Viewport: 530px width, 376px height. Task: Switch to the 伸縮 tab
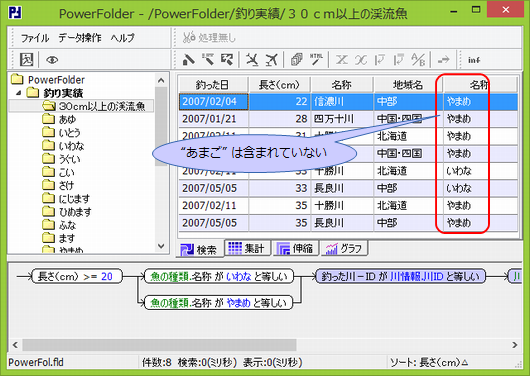(x=295, y=249)
